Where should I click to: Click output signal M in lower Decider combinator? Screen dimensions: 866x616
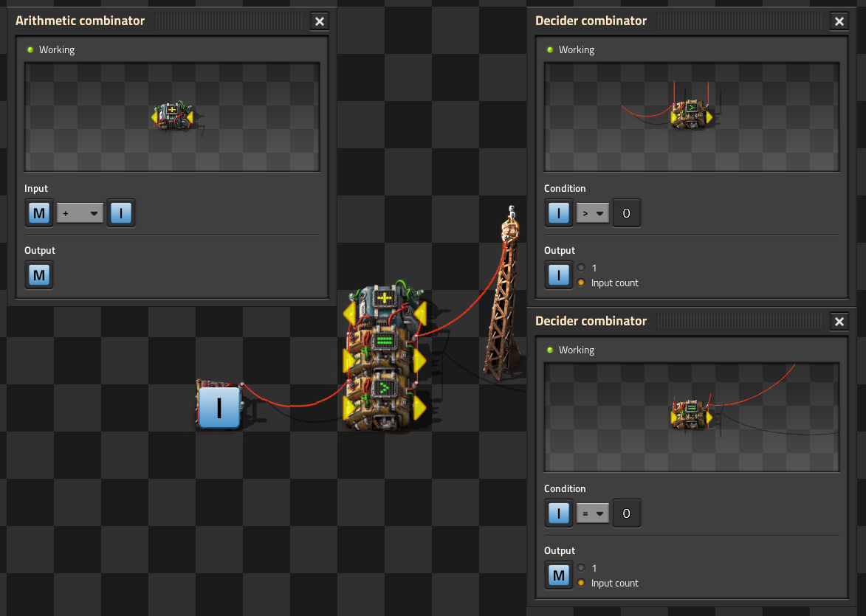point(559,576)
